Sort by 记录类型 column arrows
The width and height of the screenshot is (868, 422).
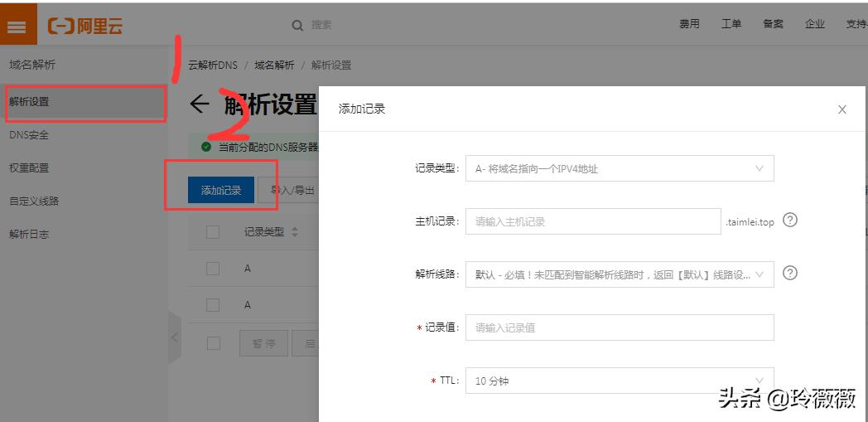[295, 233]
